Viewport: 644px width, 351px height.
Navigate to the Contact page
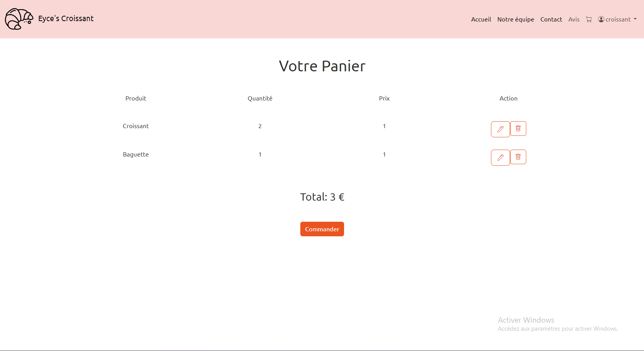551,20
